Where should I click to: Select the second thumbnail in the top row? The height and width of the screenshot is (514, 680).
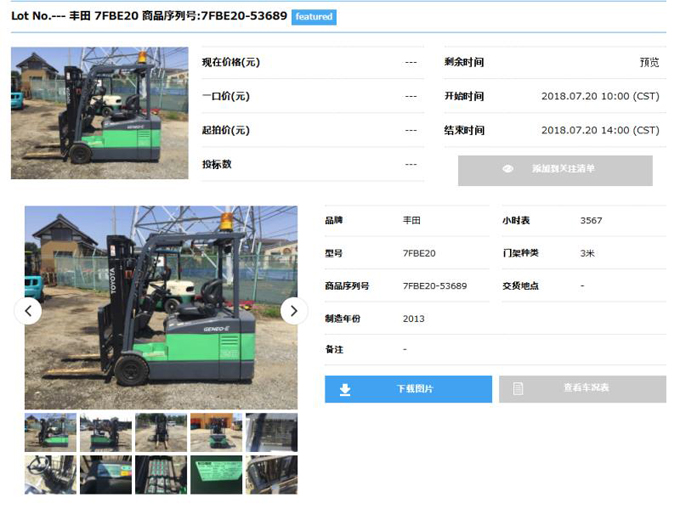[x=105, y=432]
